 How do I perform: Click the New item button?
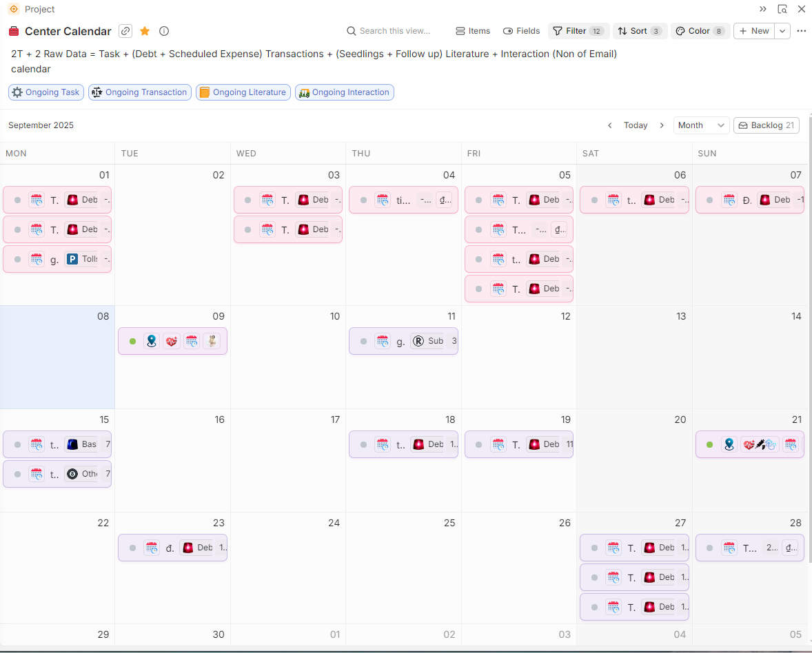(754, 31)
